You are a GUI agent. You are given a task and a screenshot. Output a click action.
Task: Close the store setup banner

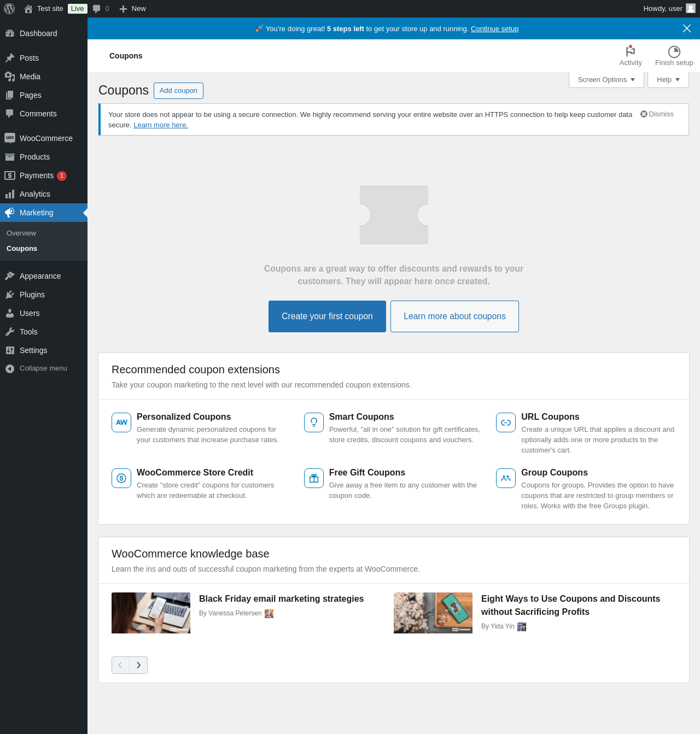point(687,28)
